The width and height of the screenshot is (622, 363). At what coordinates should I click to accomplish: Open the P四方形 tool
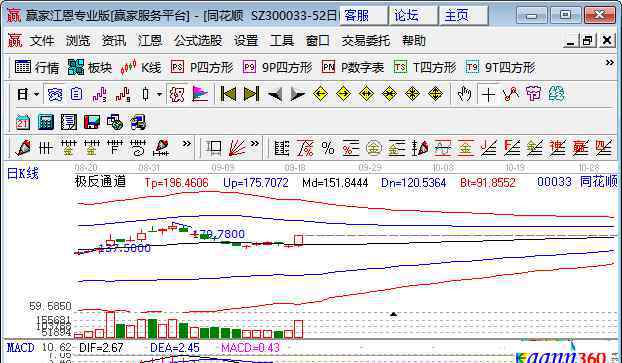pyautogui.click(x=202, y=67)
